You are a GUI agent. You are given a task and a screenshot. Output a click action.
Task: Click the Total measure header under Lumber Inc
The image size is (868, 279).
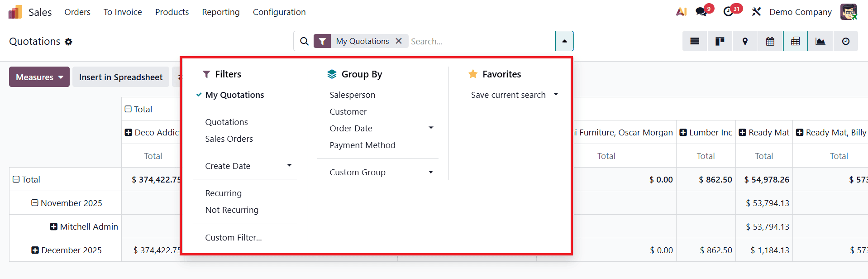(x=706, y=156)
